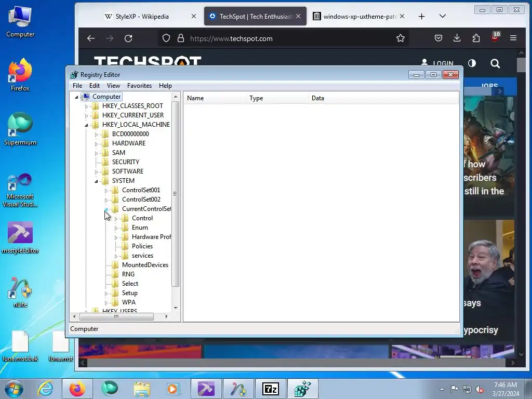The width and height of the screenshot is (532, 399).
Task: Open Registry Editor Edit menu
Action: 95,86
